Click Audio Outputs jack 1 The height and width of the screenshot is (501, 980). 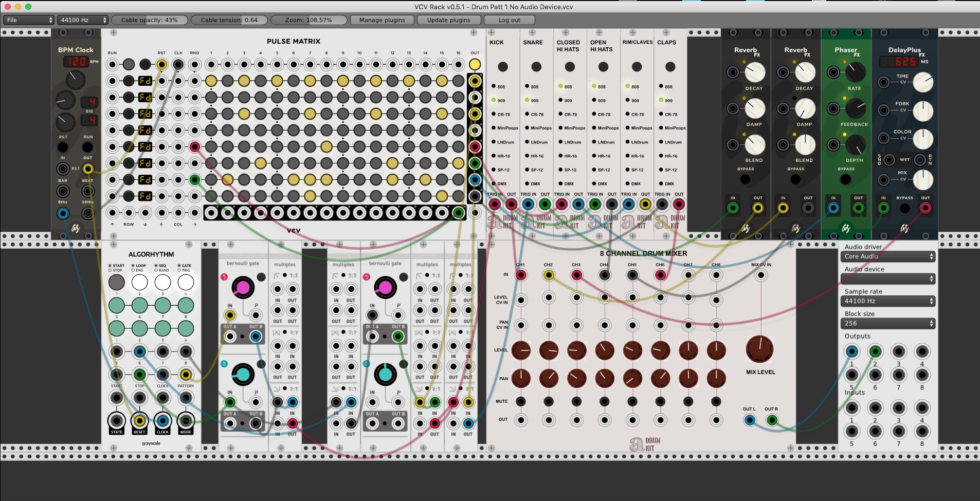pyautogui.click(x=852, y=351)
